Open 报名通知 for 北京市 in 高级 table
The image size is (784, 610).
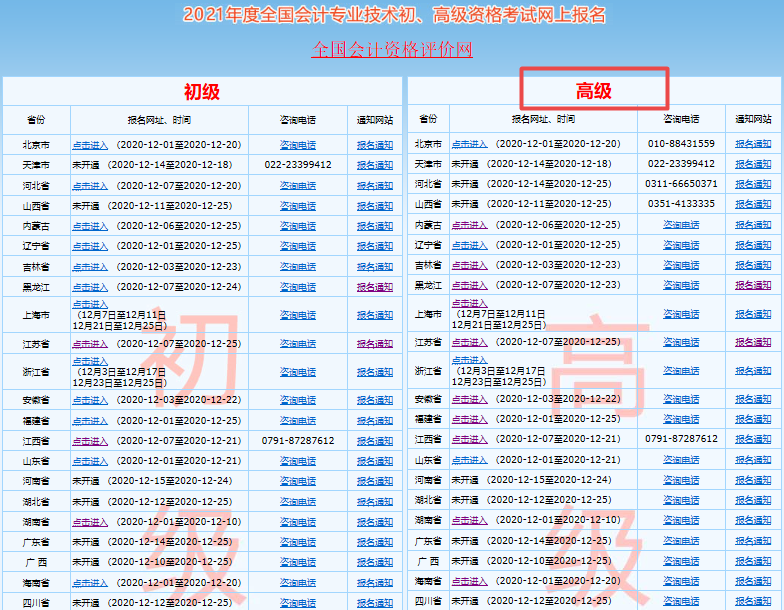click(753, 144)
